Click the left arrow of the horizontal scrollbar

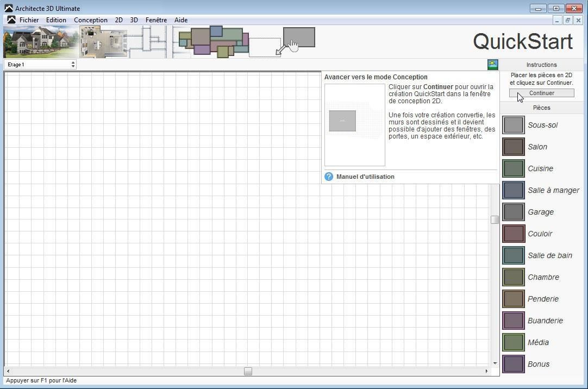[8, 371]
